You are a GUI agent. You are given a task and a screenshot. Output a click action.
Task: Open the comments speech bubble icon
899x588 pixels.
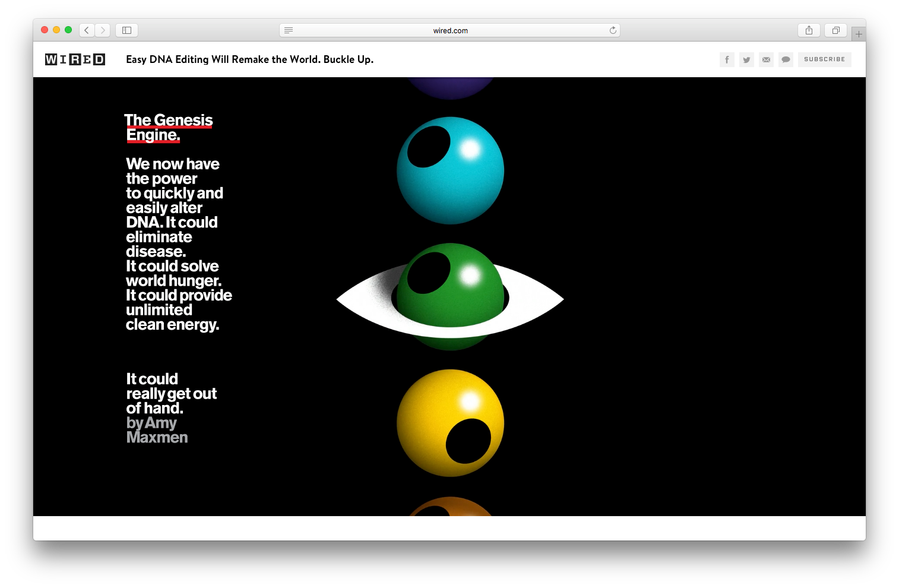[x=786, y=59]
